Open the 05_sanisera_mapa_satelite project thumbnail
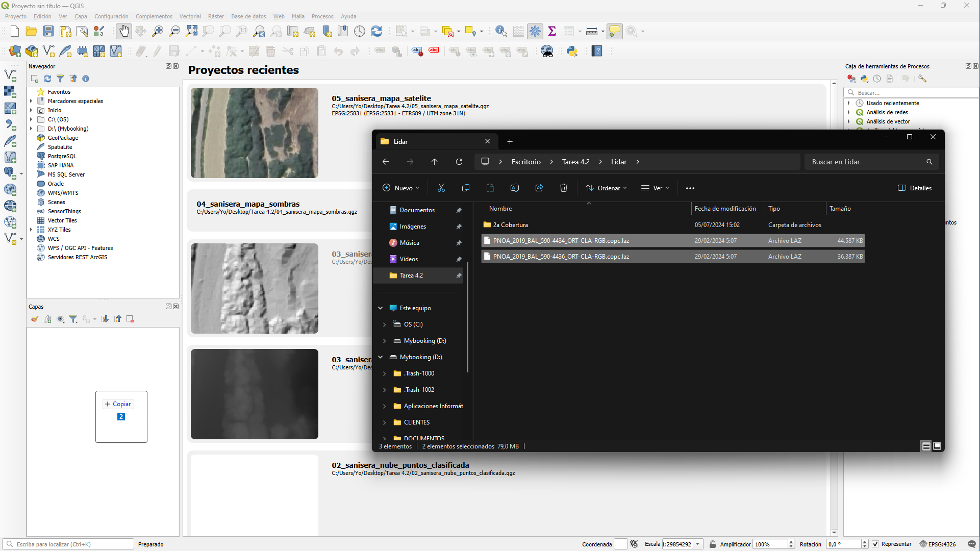 255,133
